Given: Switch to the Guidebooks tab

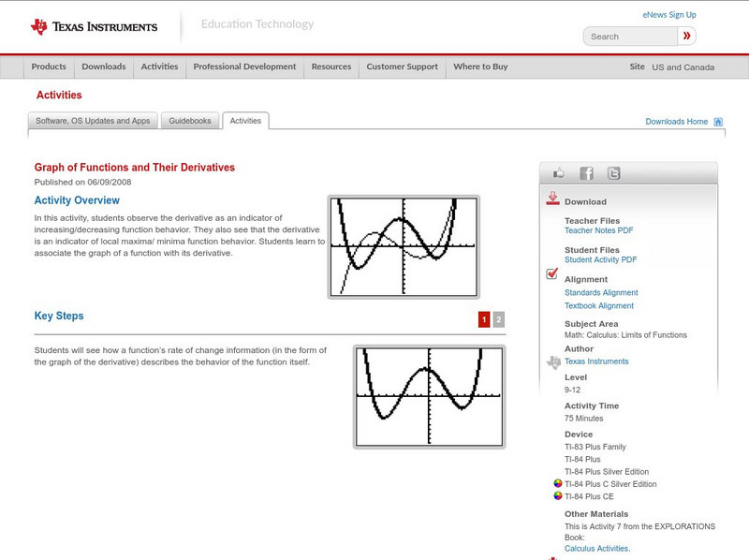Looking at the screenshot, I should 190,121.
